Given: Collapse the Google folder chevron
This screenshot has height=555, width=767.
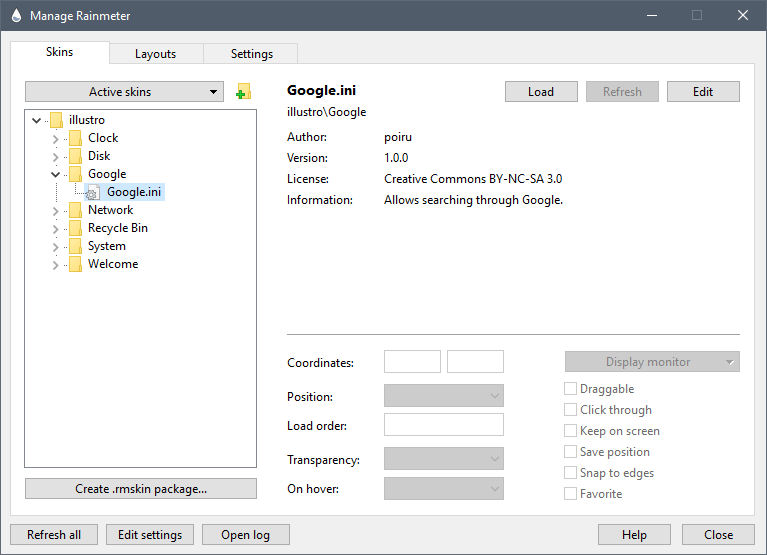Looking at the screenshot, I should (55, 175).
